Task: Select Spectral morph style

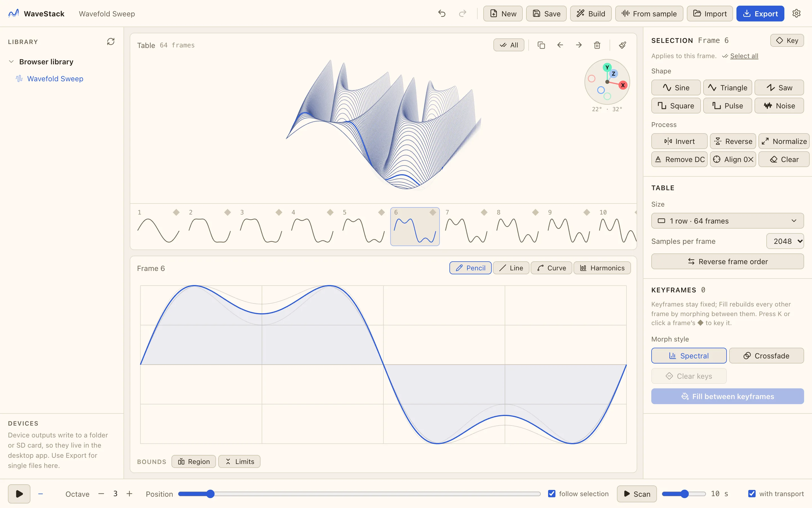Action: click(689, 356)
